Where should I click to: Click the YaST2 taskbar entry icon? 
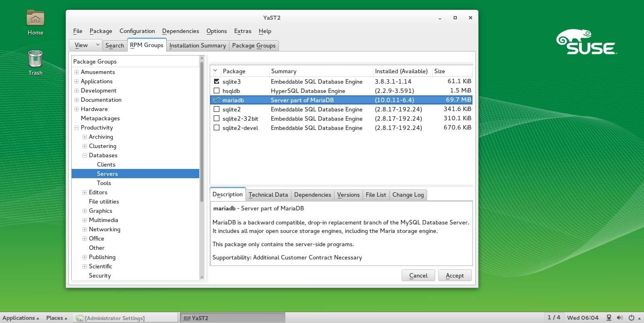187,318
